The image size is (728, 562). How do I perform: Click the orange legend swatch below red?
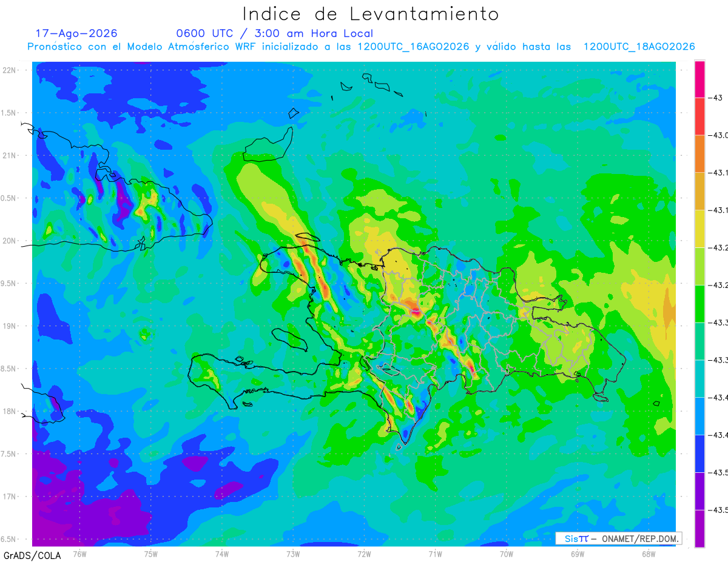699,154
